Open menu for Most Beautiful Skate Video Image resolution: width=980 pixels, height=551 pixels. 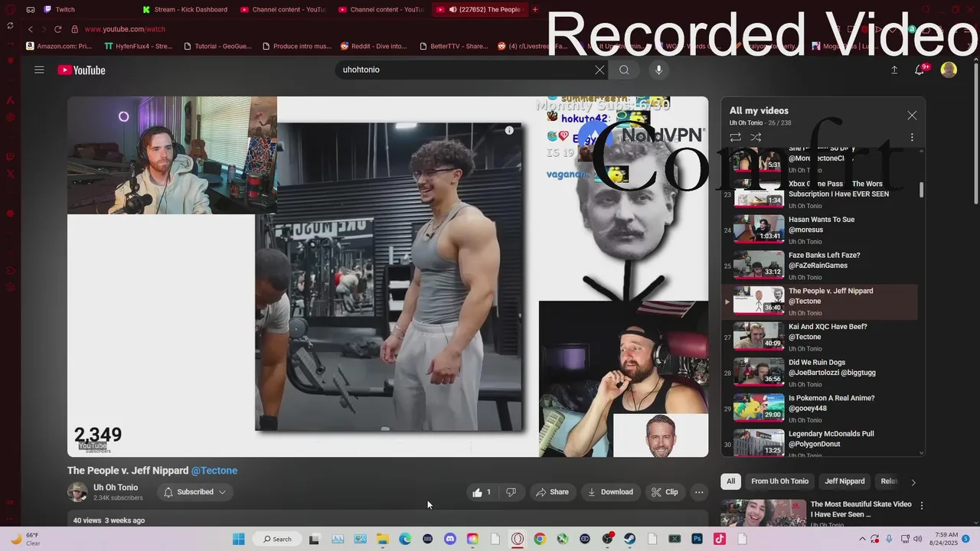[x=922, y=506]
